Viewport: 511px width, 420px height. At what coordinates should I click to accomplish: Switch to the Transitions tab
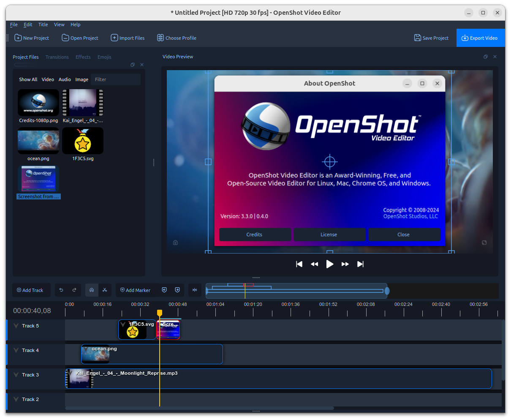pyautogui.click(x=57, y=57)
